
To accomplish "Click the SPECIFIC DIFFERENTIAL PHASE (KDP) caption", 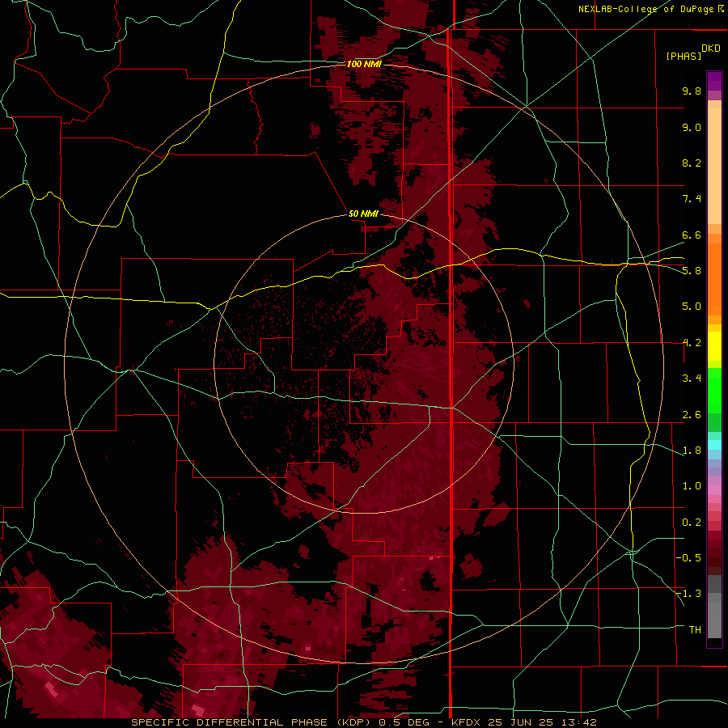I will (x=252, y=722).
